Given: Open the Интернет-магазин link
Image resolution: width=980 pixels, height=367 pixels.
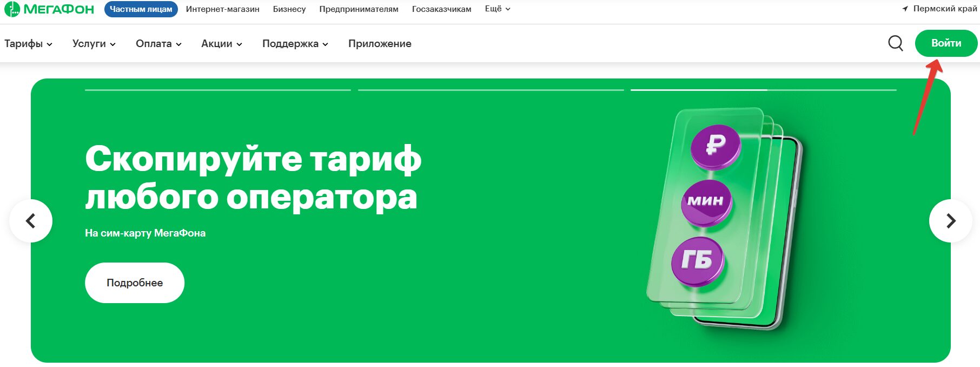Looking at the screenshot, I should tap(223, 9).
